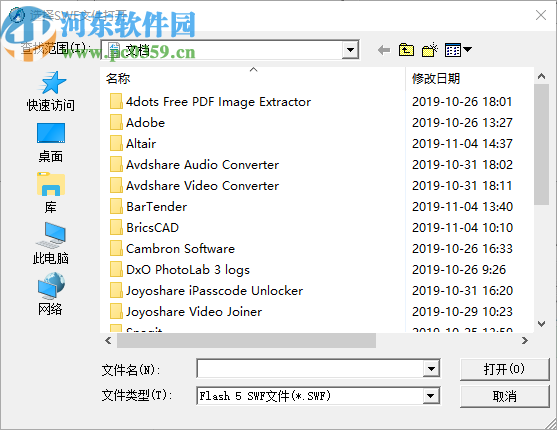Select the Altair folder name
This screenshot has height=430, width=557.
click(x=141, y=144)
